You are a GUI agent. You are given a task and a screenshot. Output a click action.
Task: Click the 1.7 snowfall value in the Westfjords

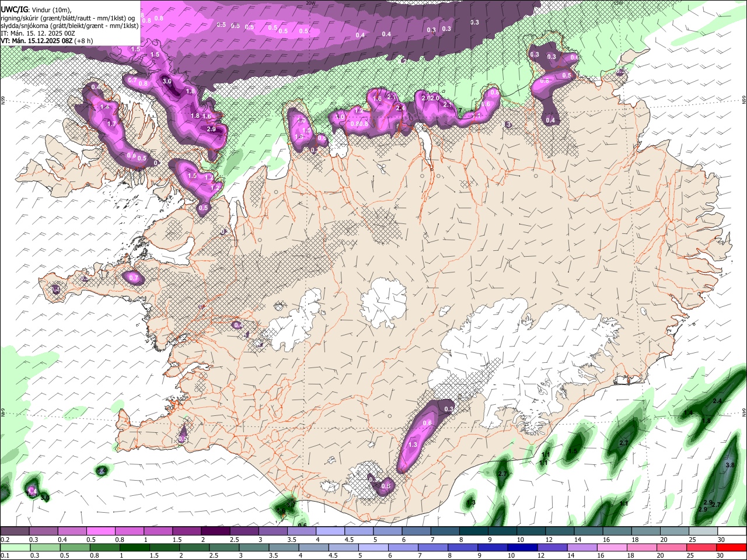tap(111, 124)
